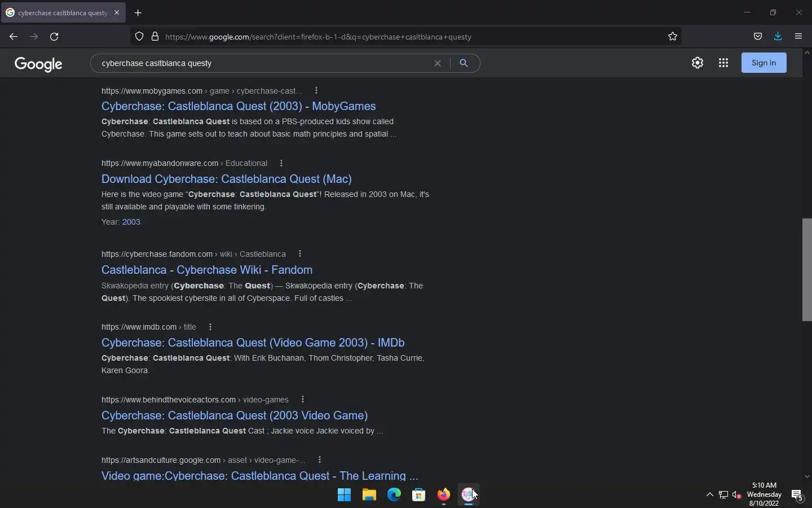Click the site security padlock icon
Image resolution: width=812 pixels, height=508 pixels.
(155, 37)
